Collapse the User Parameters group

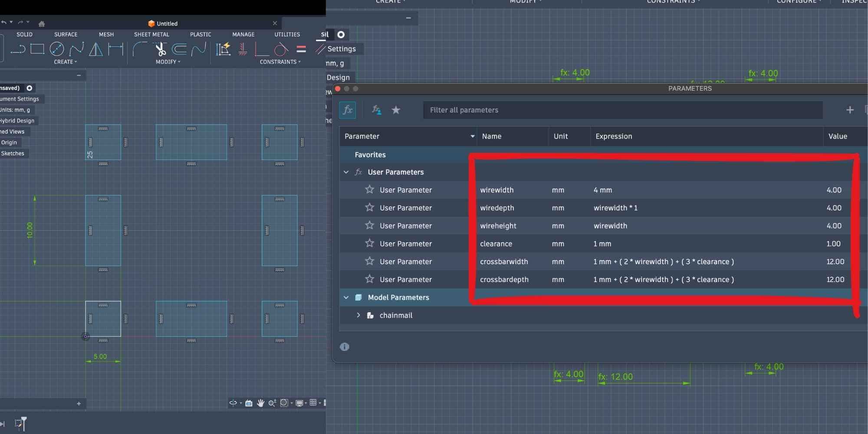346,172
